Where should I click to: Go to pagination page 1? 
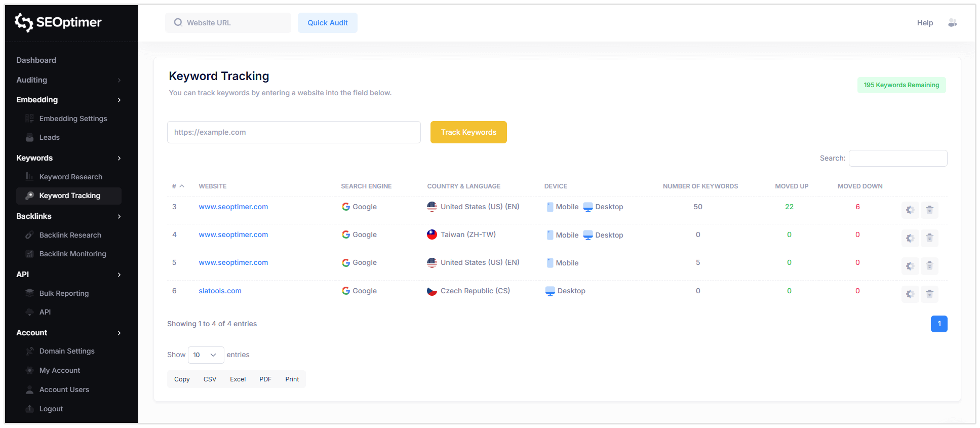coord(939,324)
